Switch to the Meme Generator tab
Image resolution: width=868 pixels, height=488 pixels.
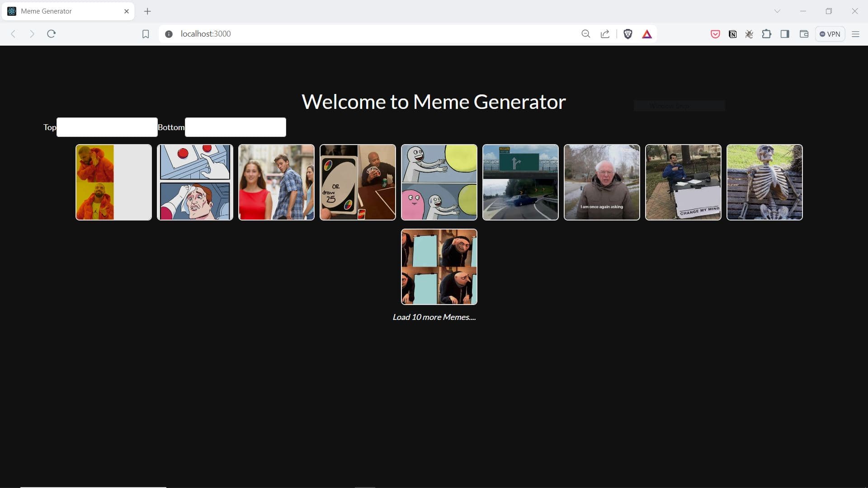(68, 11)
